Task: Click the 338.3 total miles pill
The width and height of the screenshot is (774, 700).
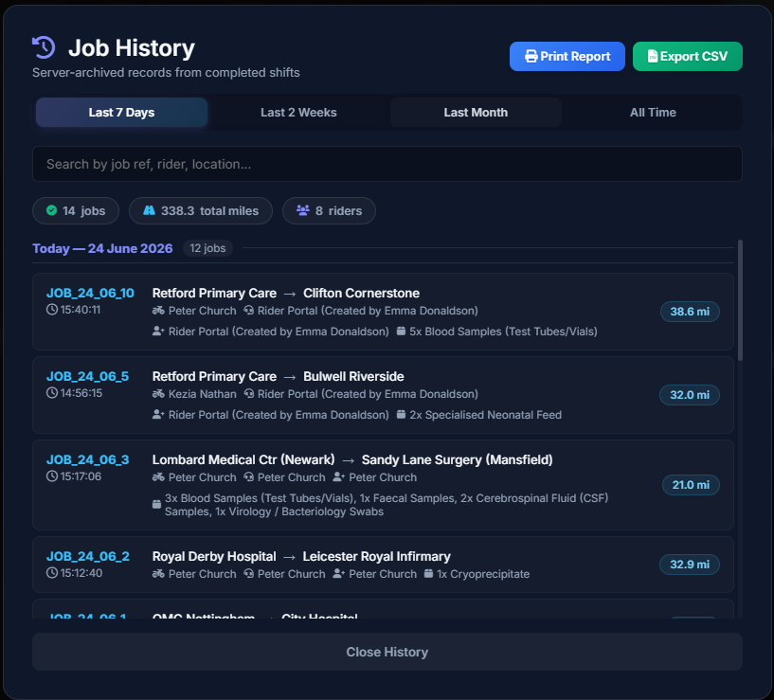Action: [201, 211]
